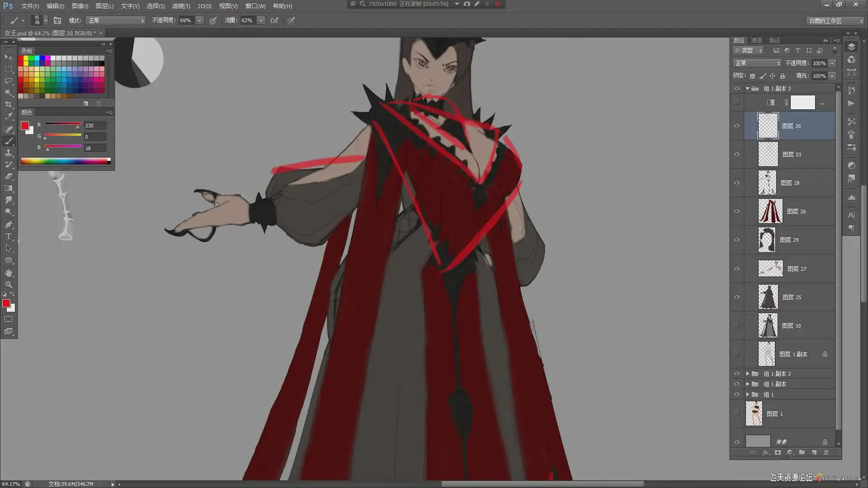Open the 滤镜(T) menu

tap(180, 6)
